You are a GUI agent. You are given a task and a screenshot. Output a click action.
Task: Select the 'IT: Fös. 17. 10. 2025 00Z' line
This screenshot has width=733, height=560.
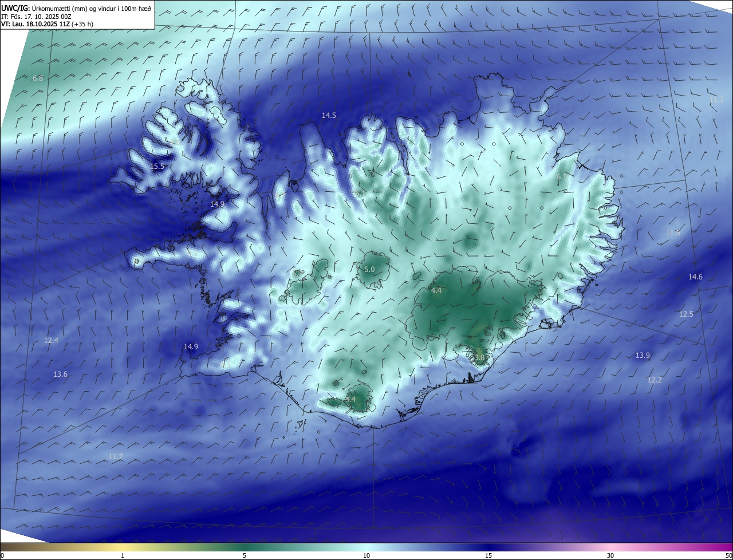click(x=36, y=17)
